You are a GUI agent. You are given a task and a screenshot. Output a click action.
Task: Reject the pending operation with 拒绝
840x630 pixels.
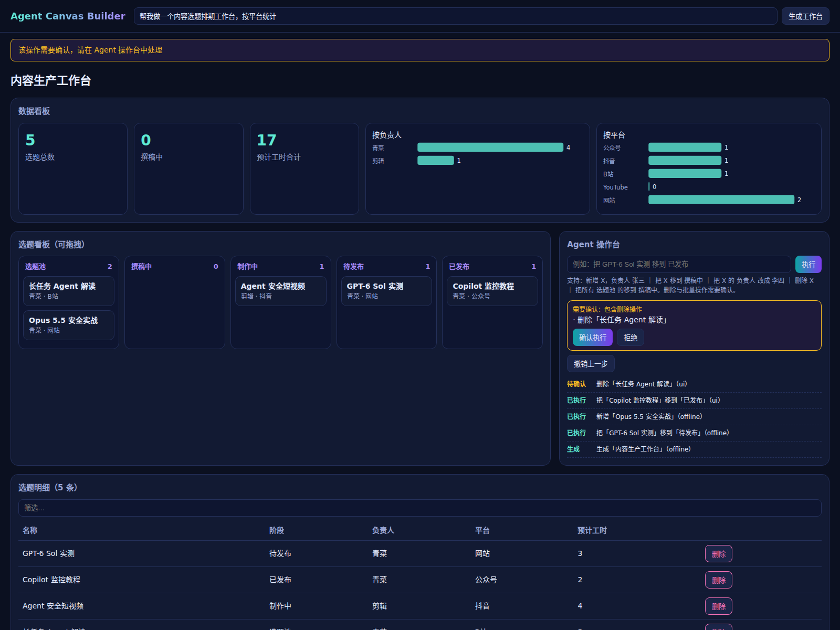tap(631, 338)
